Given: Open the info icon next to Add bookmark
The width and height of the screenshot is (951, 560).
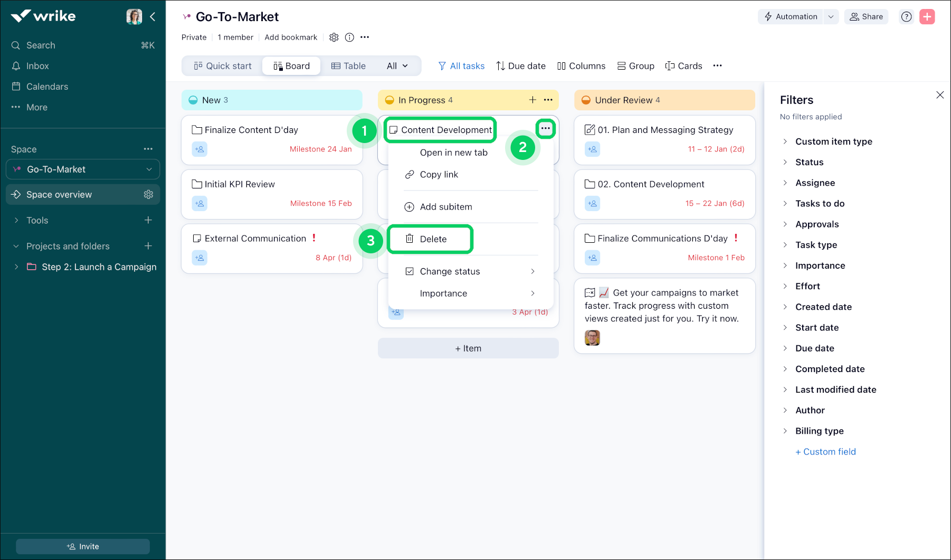Looking at the screenshot, I should (349, 37).
